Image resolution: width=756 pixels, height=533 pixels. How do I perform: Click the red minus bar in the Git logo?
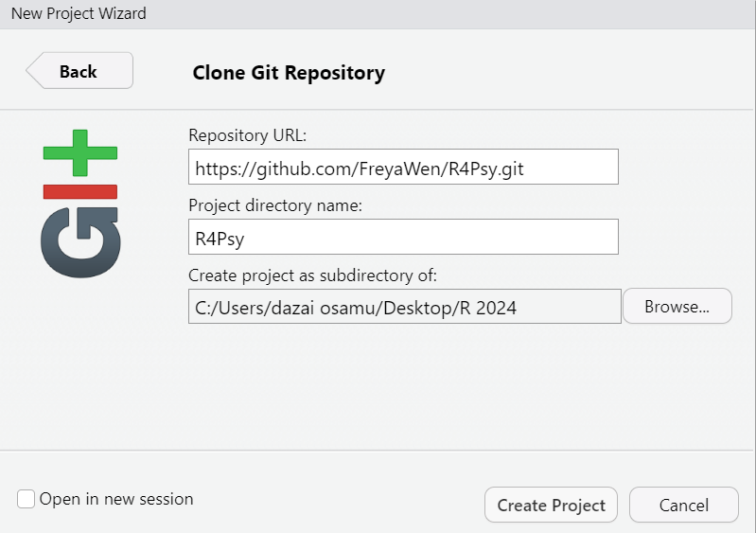click(x=80, y=191)
